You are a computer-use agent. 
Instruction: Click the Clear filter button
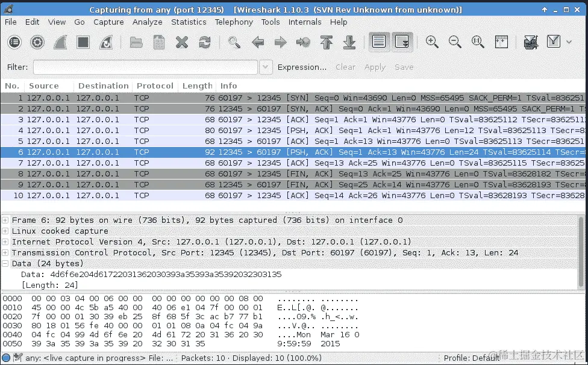coord(345,67)
